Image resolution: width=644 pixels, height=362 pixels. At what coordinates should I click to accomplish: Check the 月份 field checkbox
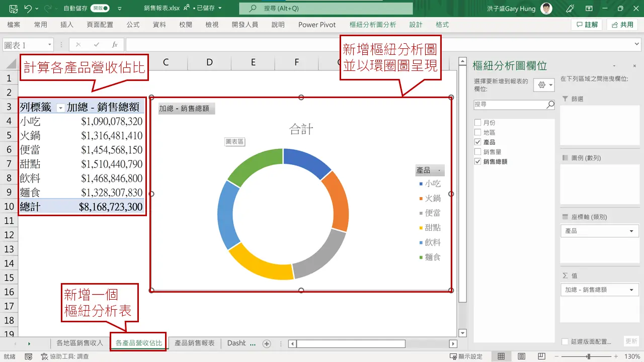(478, 123)
